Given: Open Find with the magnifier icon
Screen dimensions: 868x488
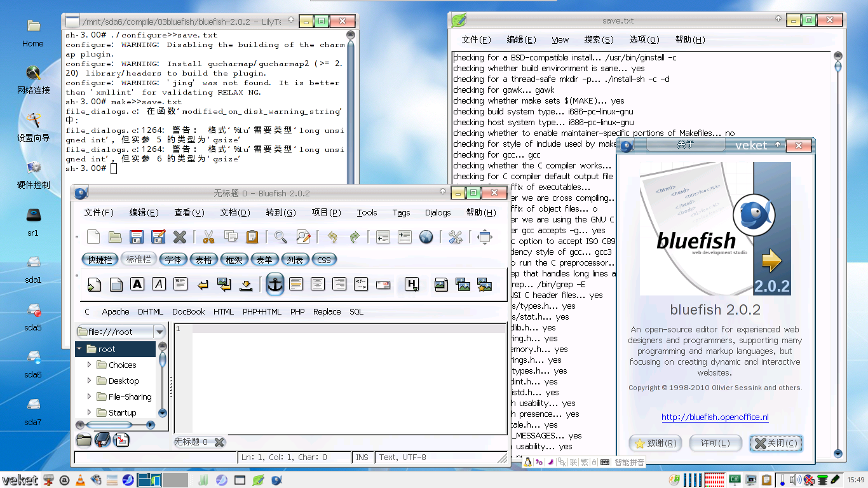Looking at the screenshot, I should [280, 237].
